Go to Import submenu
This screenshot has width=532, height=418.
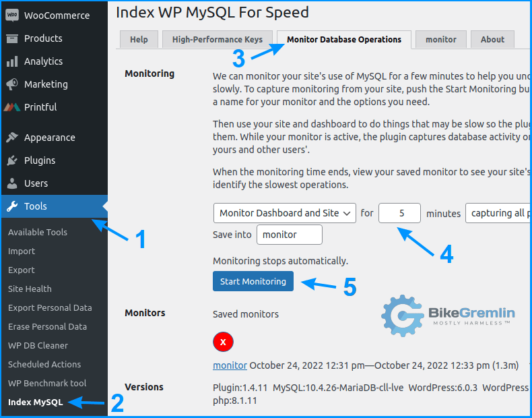(x=22, y=251)
